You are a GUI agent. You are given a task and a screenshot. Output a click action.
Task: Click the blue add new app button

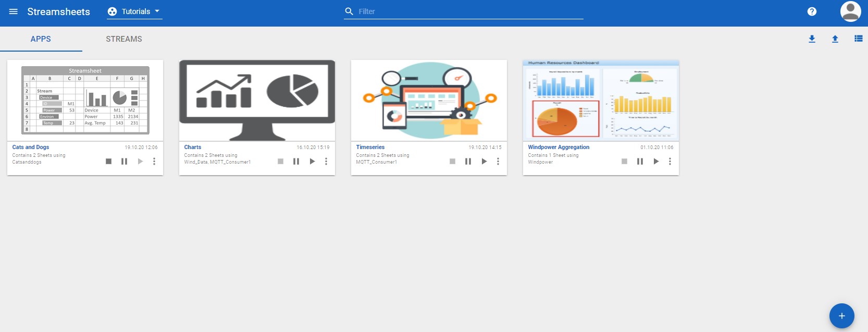(841, 316)
